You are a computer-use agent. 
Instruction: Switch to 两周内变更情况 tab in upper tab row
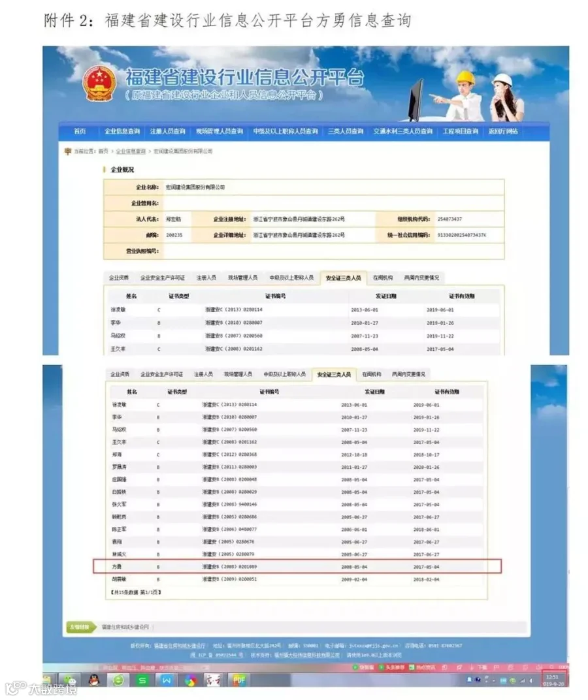coord(421,278)
